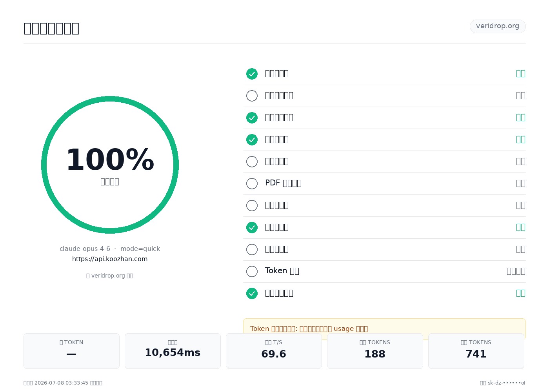Click the 2026-07-08 03:33:45 timestamp in the footer
Screen dimensions: 549x392
coord(62,383)
